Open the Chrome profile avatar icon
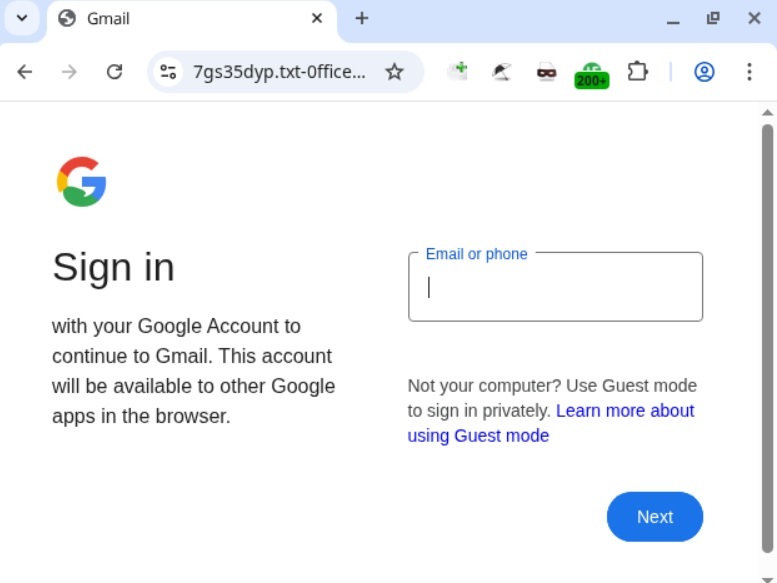777x583 pixels. (704, 72)
